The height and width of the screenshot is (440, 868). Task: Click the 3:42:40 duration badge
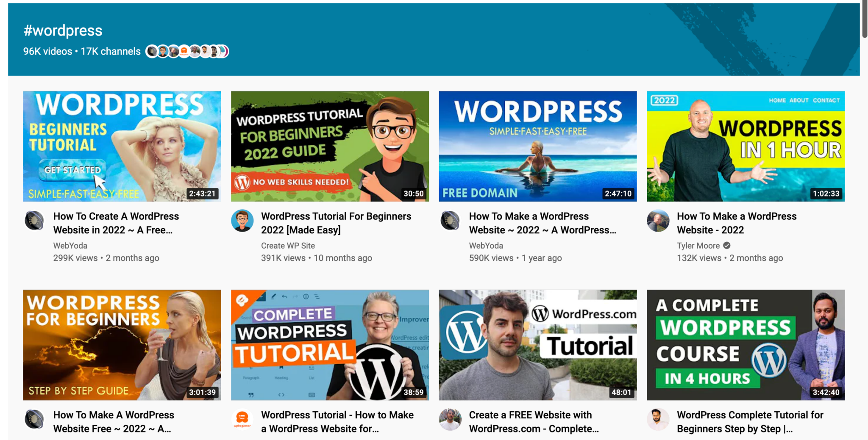point(826,392)
